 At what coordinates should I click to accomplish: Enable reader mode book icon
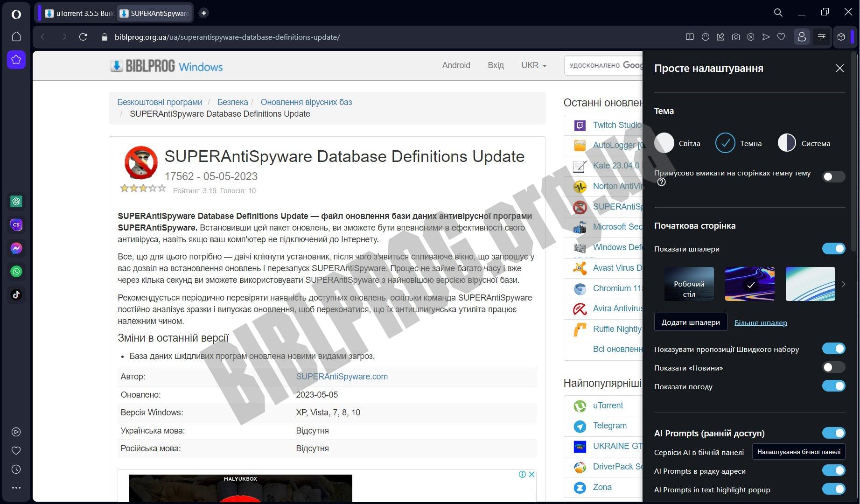(690, 37)
